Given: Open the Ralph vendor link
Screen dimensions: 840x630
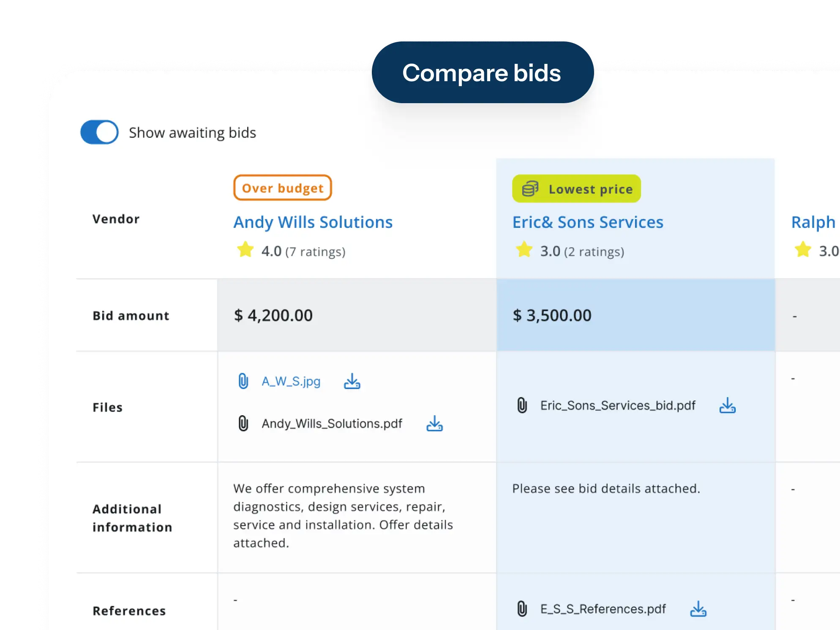Looking at the screenshot, I should (813, 222).
